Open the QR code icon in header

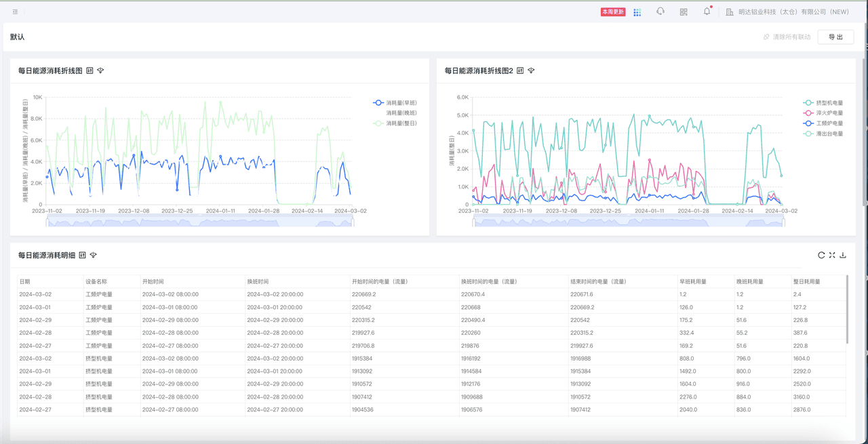[684, 12]
